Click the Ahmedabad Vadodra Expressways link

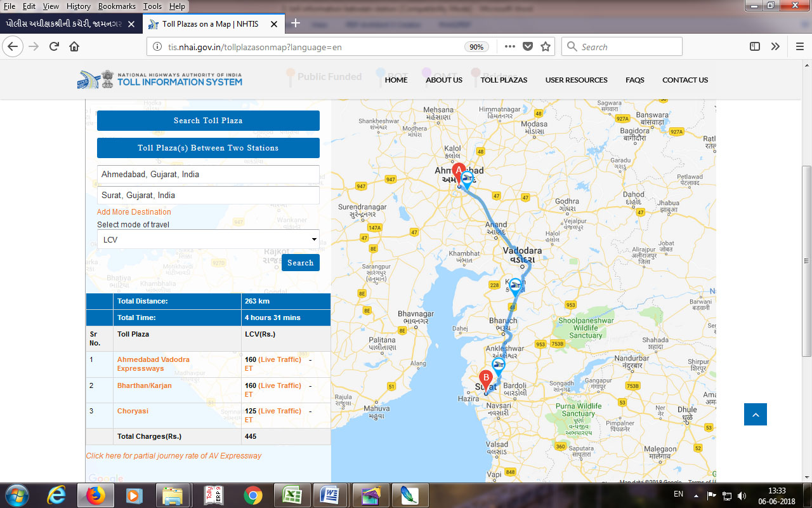(153, 364)
